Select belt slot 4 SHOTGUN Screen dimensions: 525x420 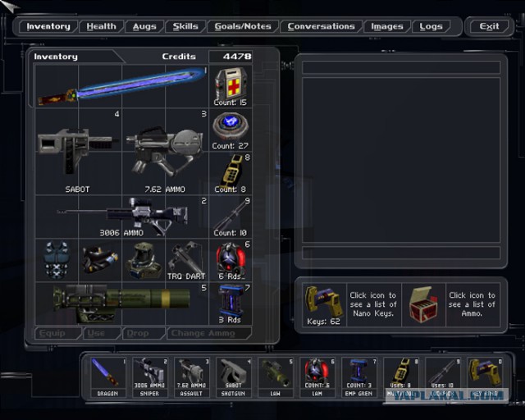[233, 377]
